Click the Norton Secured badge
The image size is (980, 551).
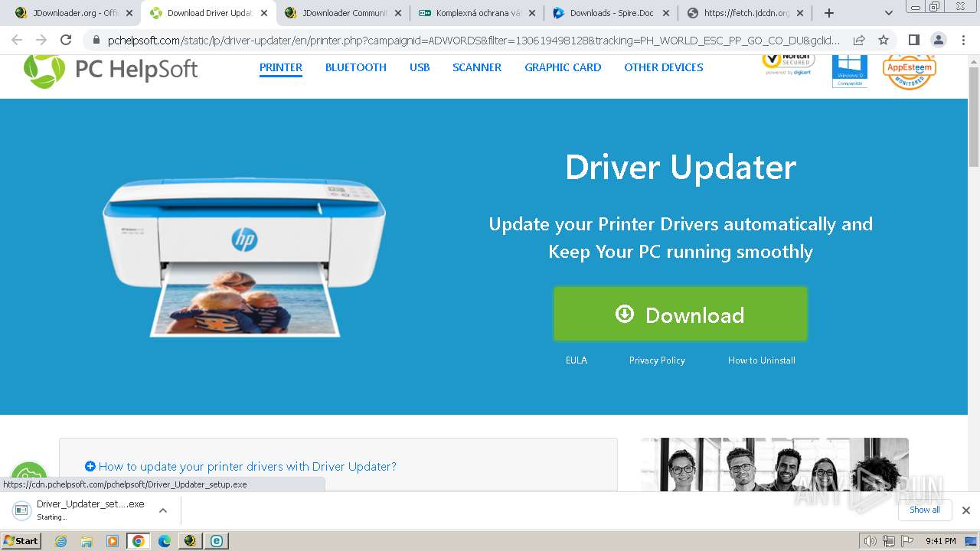788,64
